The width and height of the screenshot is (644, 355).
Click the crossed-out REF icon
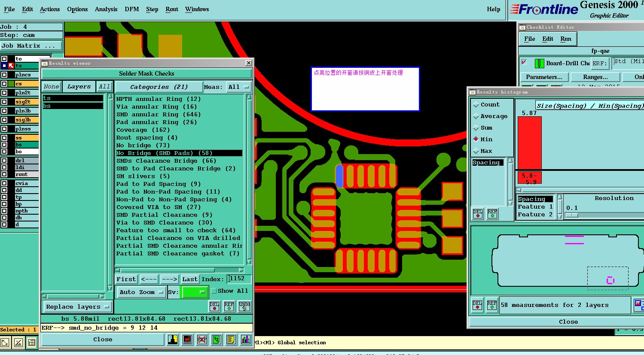pyautogui.click(x=202, y=340)
